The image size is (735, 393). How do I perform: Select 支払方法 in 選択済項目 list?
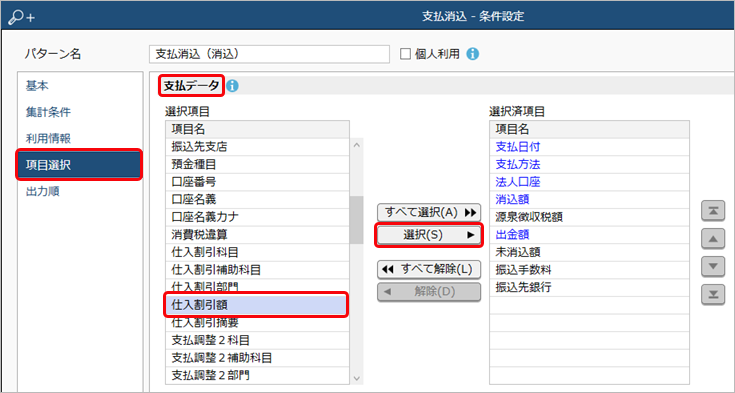pyautogui.click(x=589, y=165)
